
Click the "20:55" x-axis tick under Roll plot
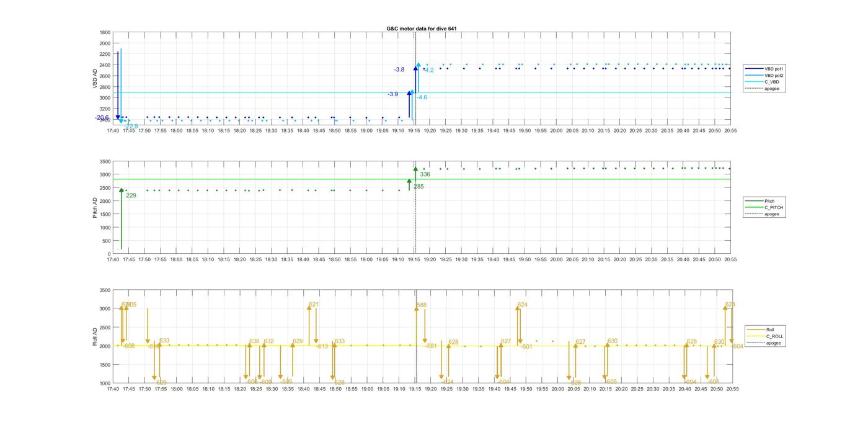[732, 389]
